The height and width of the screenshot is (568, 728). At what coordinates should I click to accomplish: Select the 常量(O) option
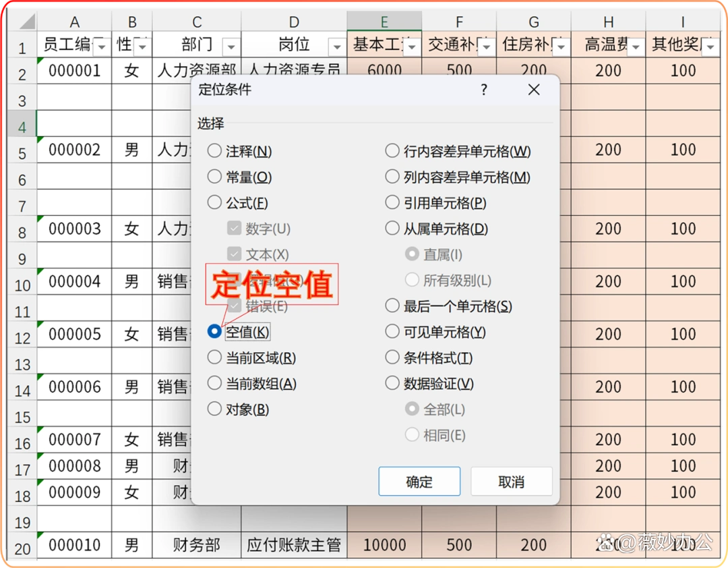click(x=214, y=177)
